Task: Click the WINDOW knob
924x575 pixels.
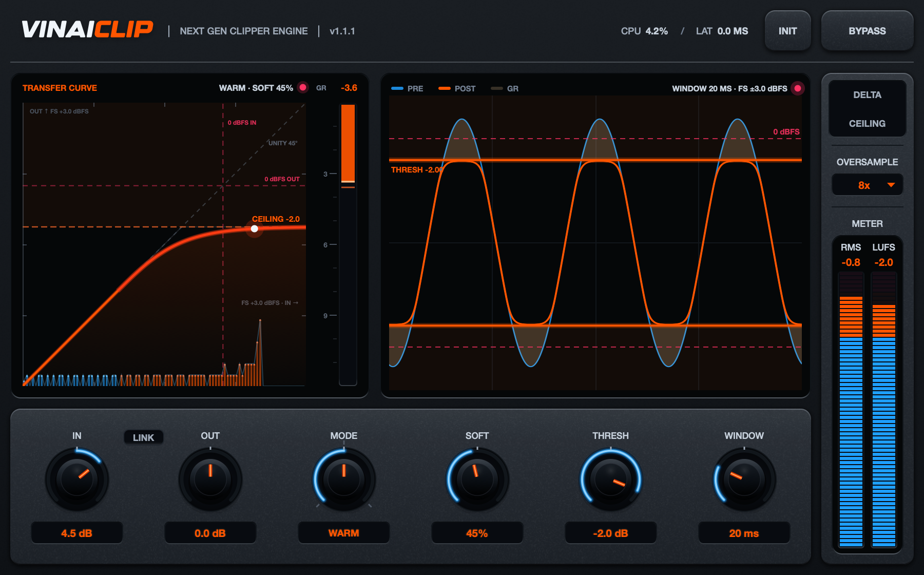Action: pos(744,480)
